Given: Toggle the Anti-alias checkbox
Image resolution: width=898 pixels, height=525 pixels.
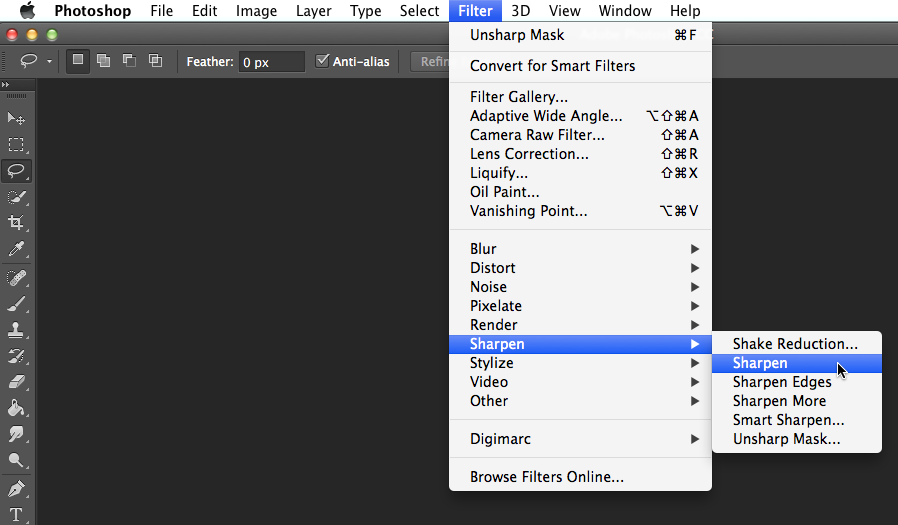Looking at the screenshot, I should (322, 61).
